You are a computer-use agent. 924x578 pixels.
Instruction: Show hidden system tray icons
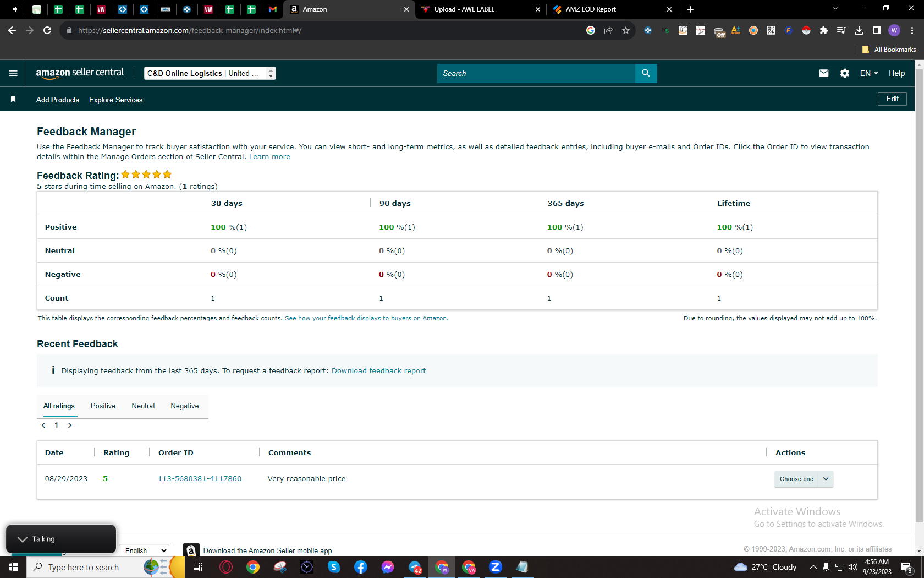813,567
